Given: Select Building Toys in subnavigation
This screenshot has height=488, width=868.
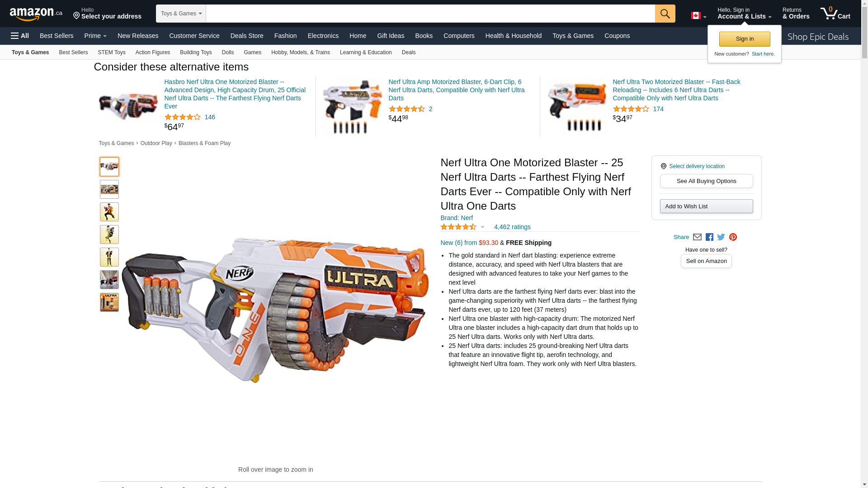Looking at the screenshot, I should click(196, 52).
